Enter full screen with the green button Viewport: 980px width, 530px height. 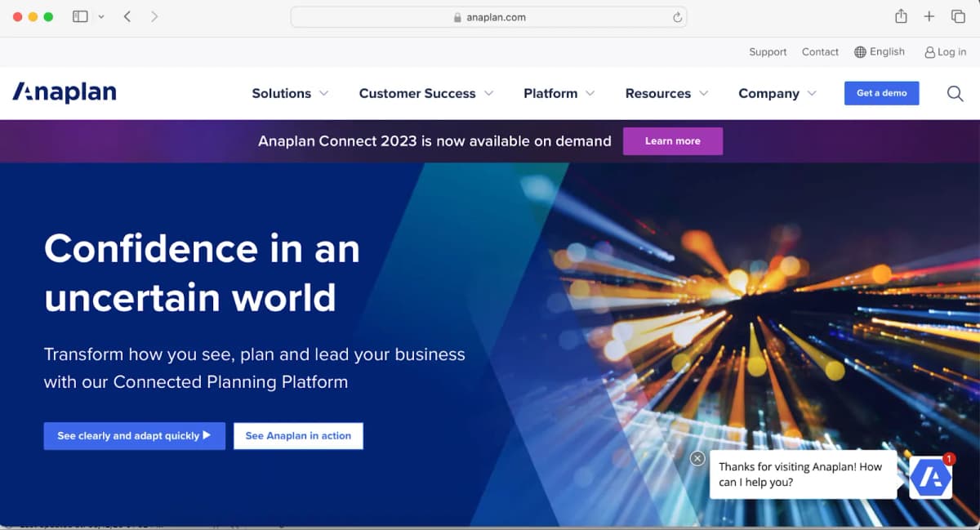[49, 16]
